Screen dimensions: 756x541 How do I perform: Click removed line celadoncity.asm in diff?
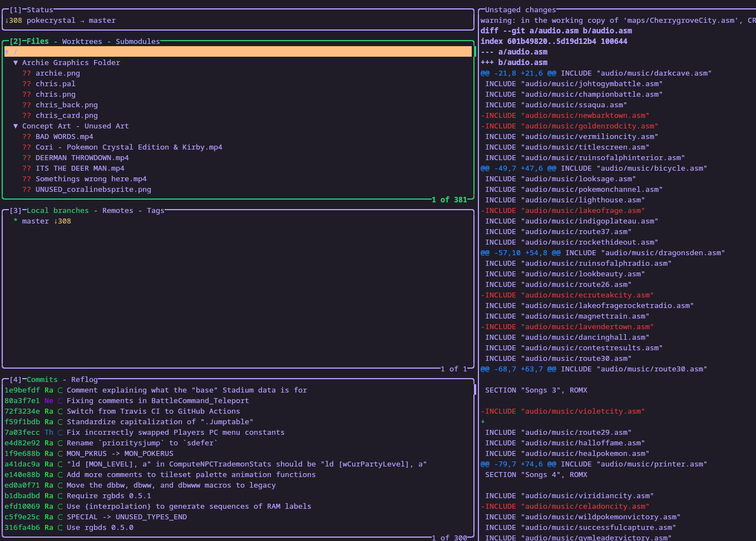point(565,507)
